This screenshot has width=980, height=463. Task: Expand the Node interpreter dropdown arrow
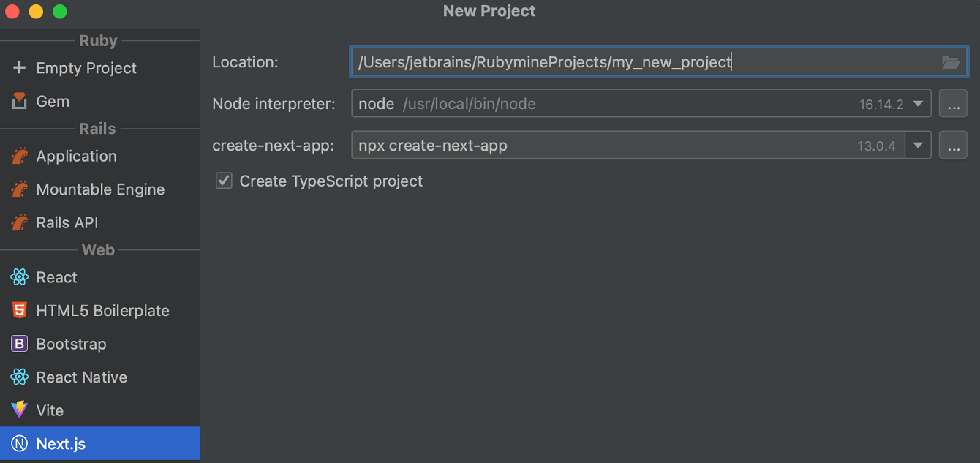click(x=919, y=104)
